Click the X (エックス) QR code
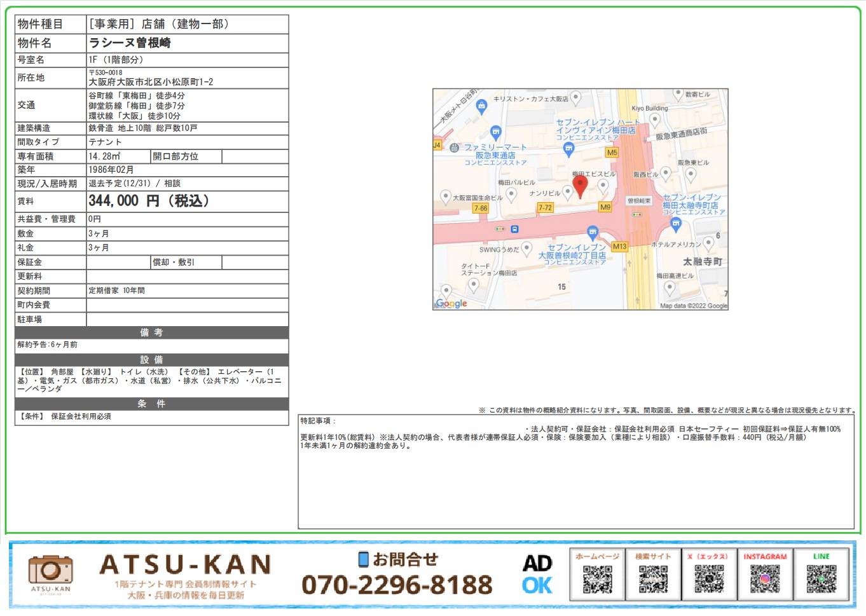866x616 pixels. 709,579
